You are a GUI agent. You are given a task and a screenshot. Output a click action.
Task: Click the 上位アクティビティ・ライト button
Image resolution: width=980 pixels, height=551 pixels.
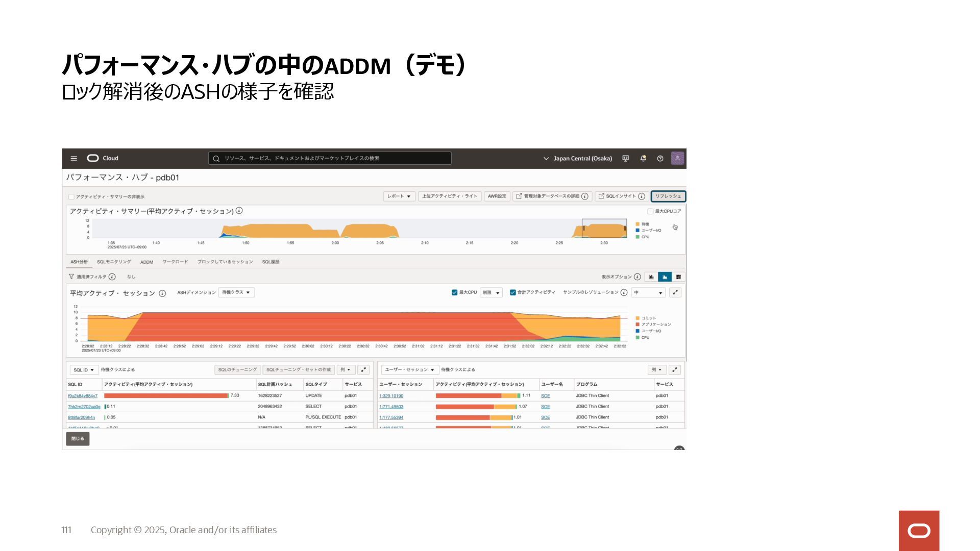point(450,196)
